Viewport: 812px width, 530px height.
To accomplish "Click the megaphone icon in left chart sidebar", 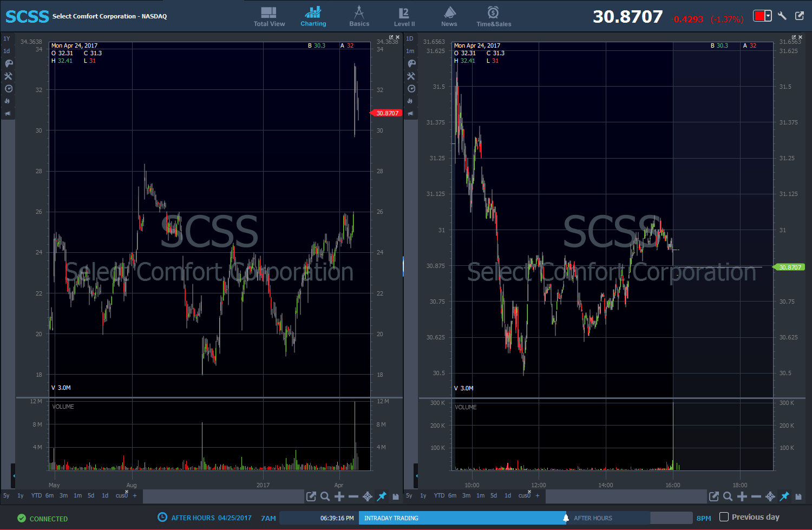I will coord(8,114).
